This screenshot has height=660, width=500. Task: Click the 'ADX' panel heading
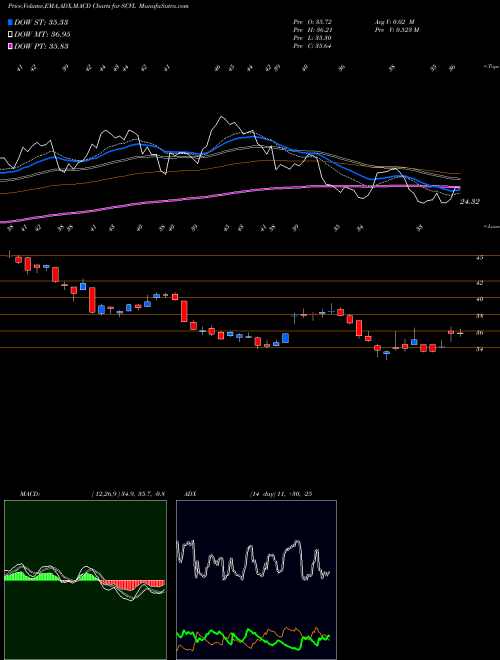pos(190,494)
